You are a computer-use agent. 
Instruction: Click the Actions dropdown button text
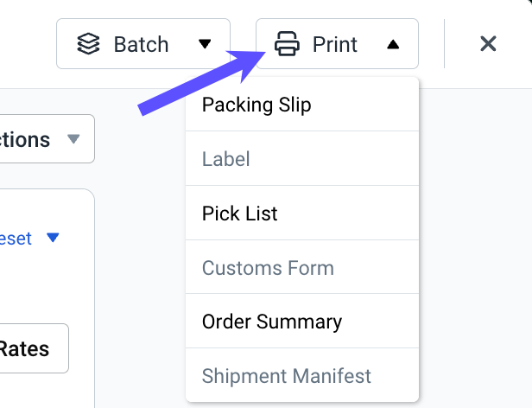click(26, 139)
